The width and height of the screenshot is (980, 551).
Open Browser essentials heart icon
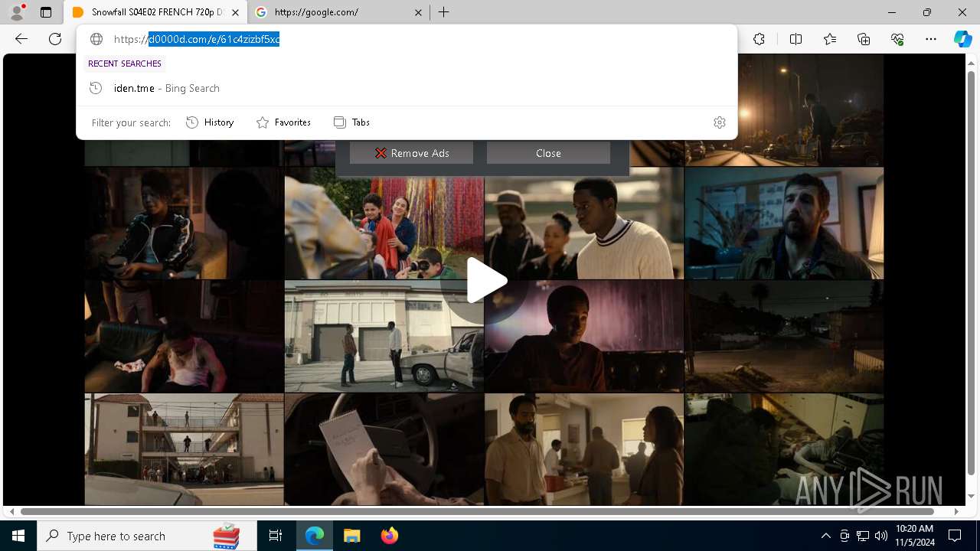pyautogui.click(x=897, y=39)
